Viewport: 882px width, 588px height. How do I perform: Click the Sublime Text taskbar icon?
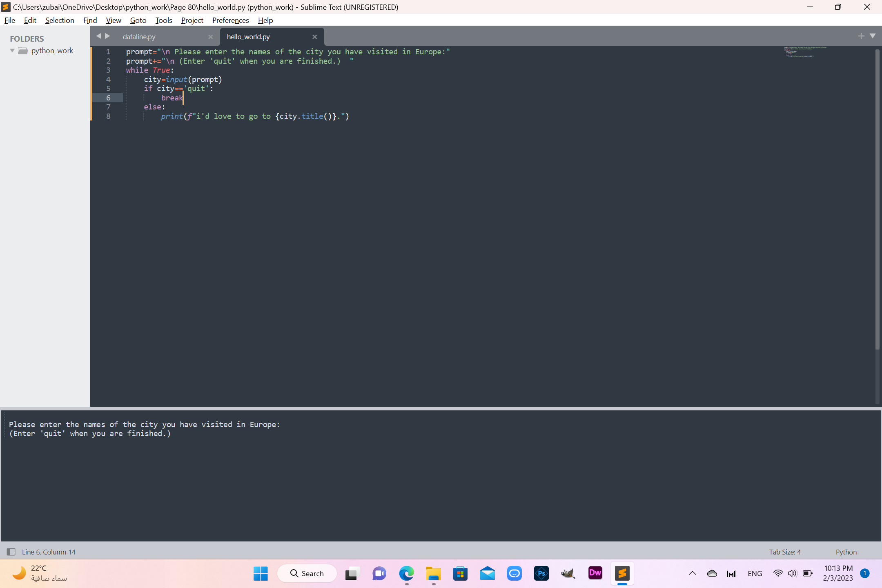622,573
